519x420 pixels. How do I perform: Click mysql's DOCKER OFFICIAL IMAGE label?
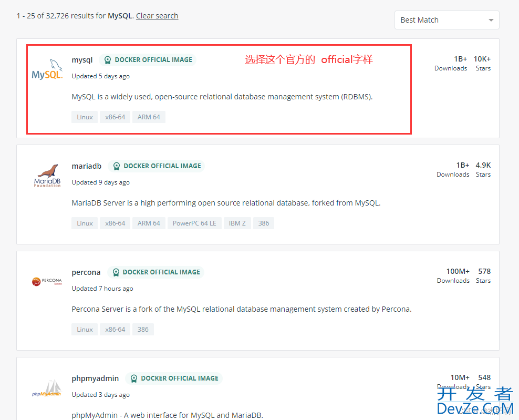coord(153,60)
